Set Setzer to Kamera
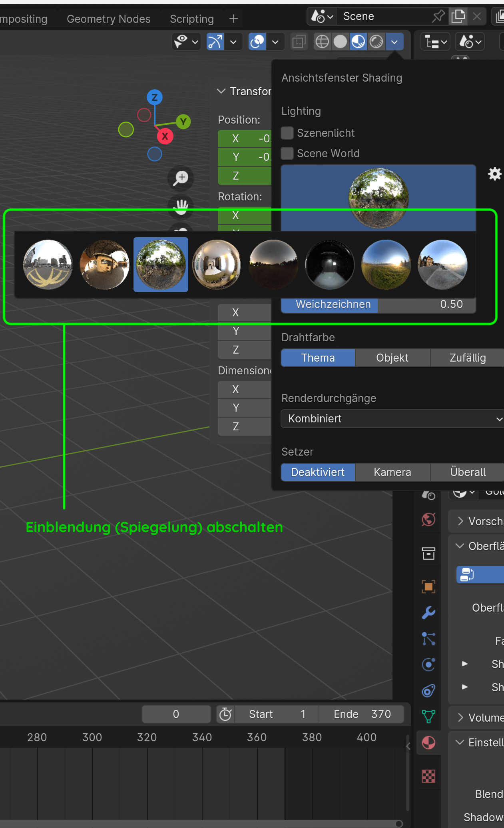 (392, 472)
